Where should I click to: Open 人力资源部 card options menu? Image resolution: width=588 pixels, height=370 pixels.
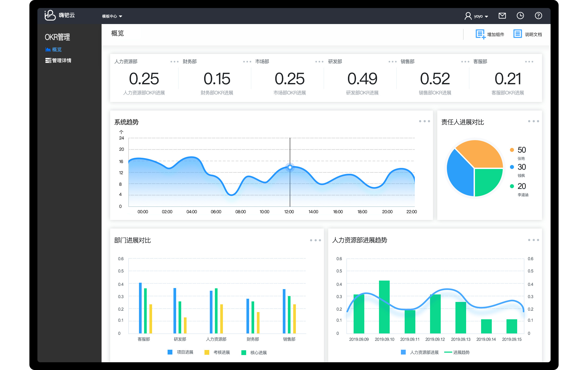click(174, 62)
